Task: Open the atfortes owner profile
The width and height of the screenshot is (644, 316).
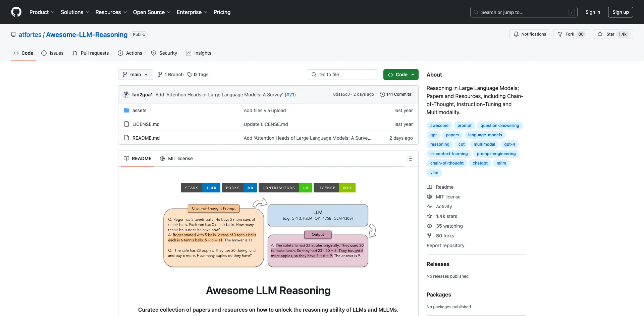Action: pos(30,35)
